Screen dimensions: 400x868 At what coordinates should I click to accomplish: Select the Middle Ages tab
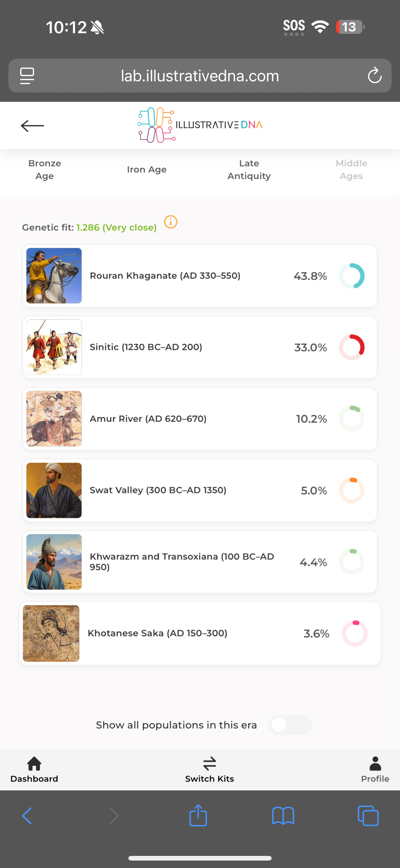click(351, 170)
